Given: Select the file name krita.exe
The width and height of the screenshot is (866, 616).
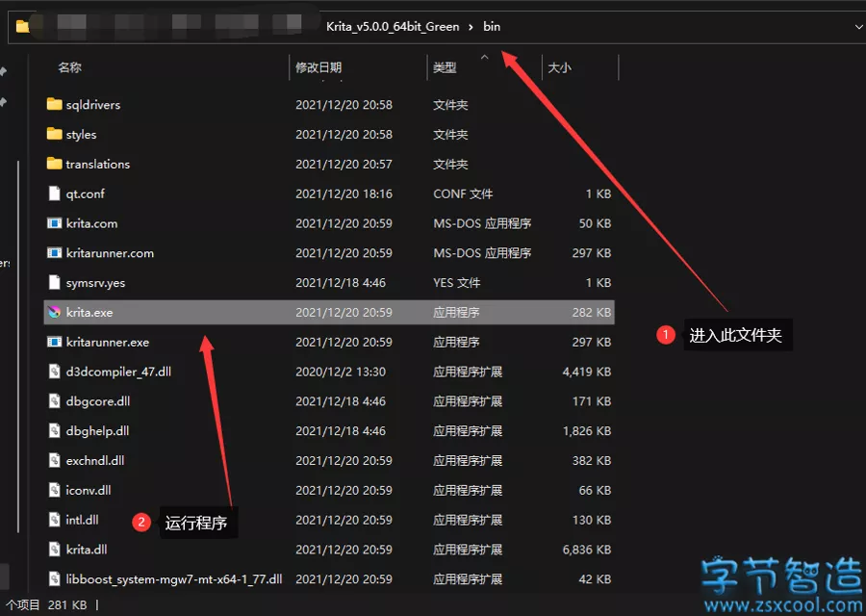Looking at the screenshot, I should [89, 312].
